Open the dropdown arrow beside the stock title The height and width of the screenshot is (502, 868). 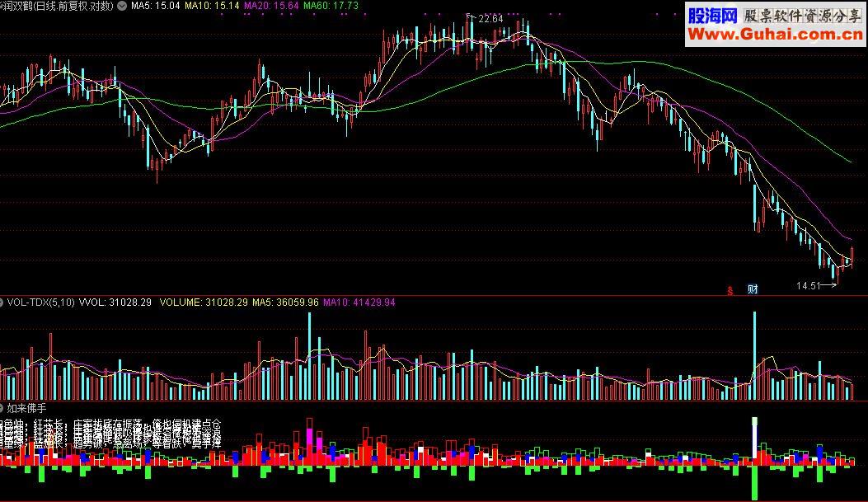(x=122, y=6)
